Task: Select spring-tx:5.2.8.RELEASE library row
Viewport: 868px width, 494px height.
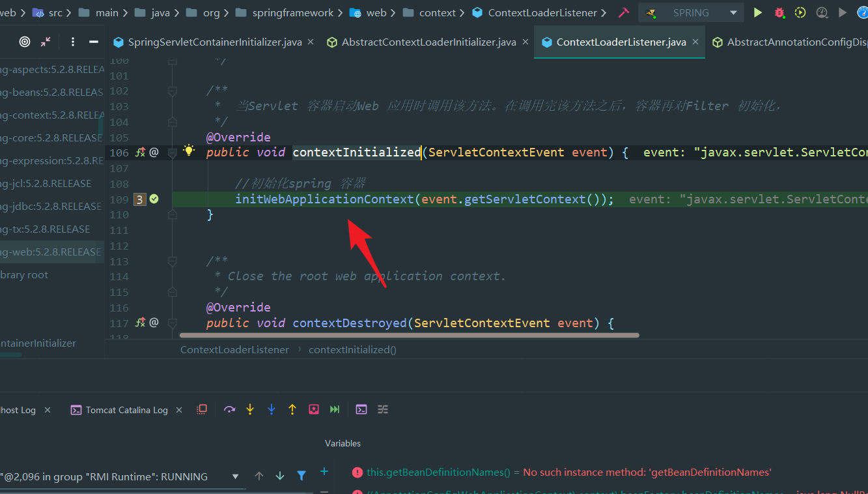Action: (x=52, y=229)
